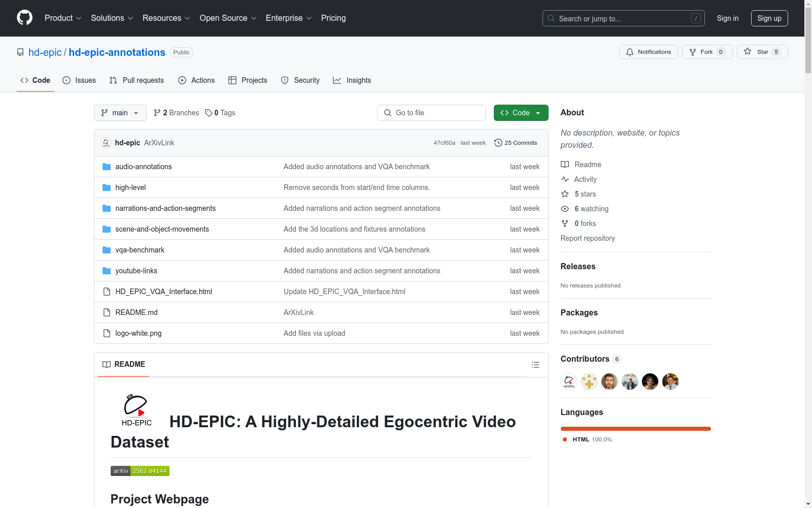Viewport: 812px width, 508px height.
Task: Go to the Pricing page
Action: coord(333,18)
